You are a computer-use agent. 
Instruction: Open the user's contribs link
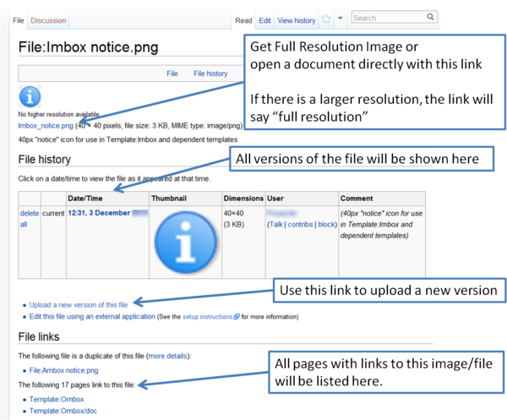(301, 224)
